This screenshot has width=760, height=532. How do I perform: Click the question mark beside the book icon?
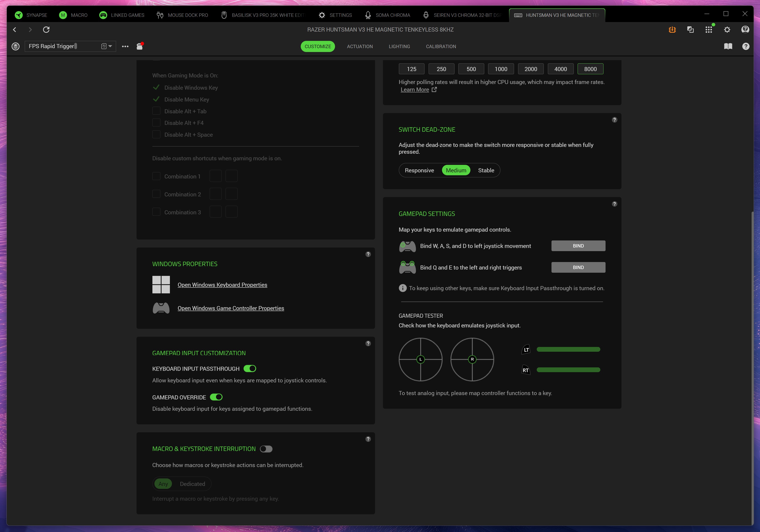[x=746, y=46]
